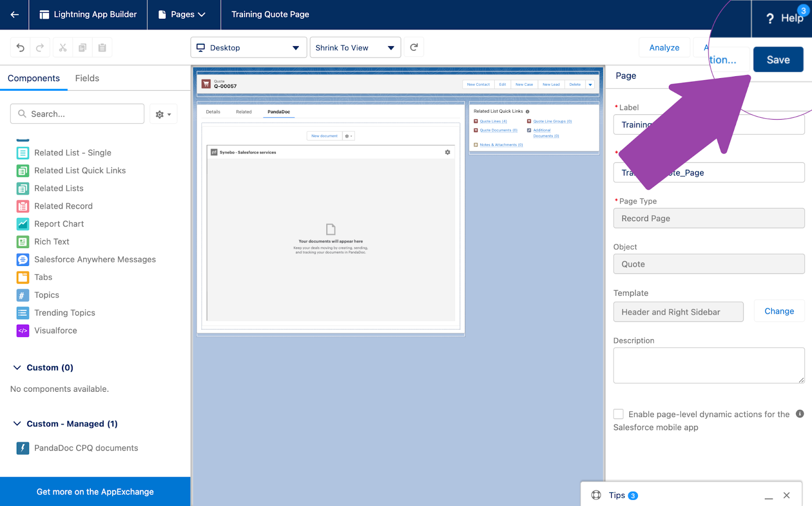Open the Shrink To View dropdown

click(x=355, y=48)
